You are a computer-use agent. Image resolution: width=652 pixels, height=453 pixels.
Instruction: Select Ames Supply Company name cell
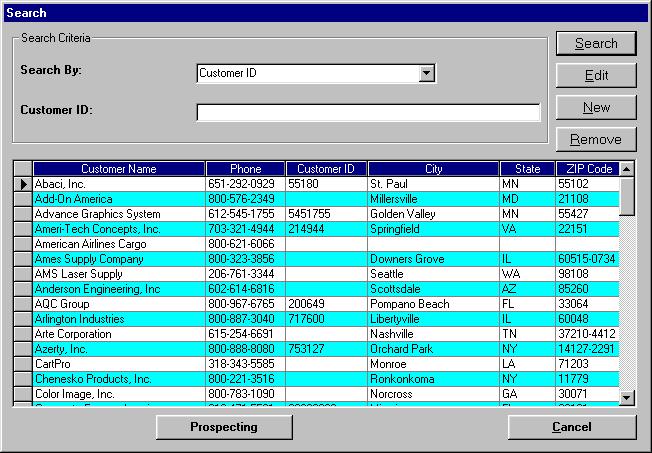point(119,259)
